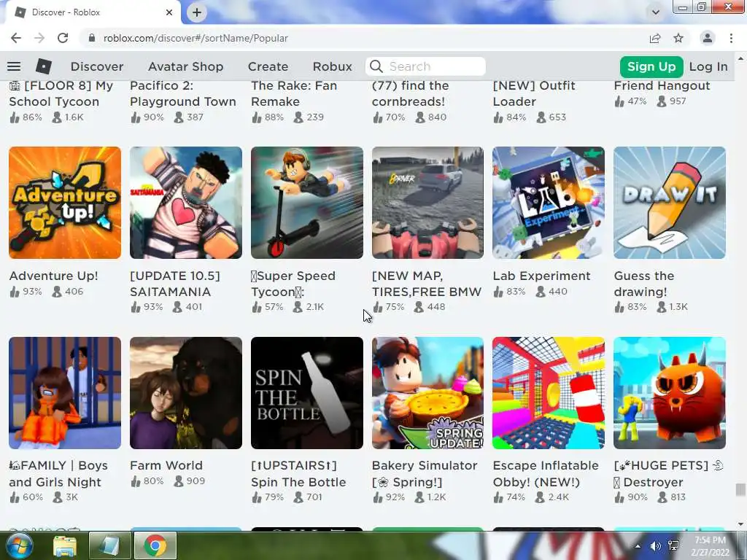Open the Discover nav item
747x560 pixels.
point(97,66)
